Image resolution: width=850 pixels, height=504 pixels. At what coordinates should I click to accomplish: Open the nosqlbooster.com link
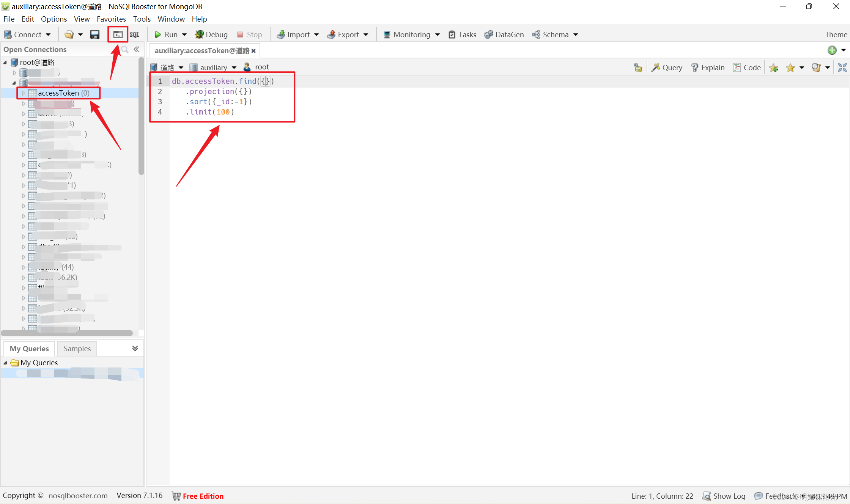[78, 496]
